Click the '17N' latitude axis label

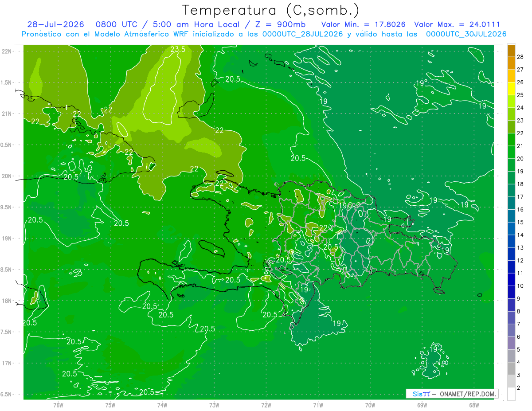point(7,363)
